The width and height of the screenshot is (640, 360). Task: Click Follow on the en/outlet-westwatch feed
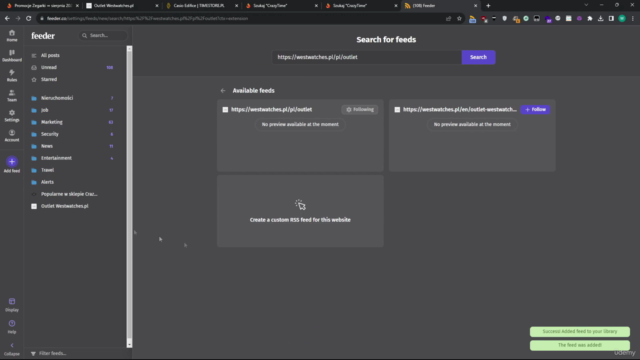(x=536, y=109)
